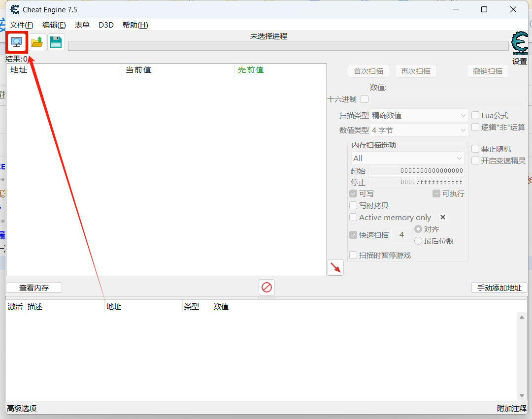The image size is (532, 419).
Task: Expand the memory region All dropdown
Action: tap(407, 159)
